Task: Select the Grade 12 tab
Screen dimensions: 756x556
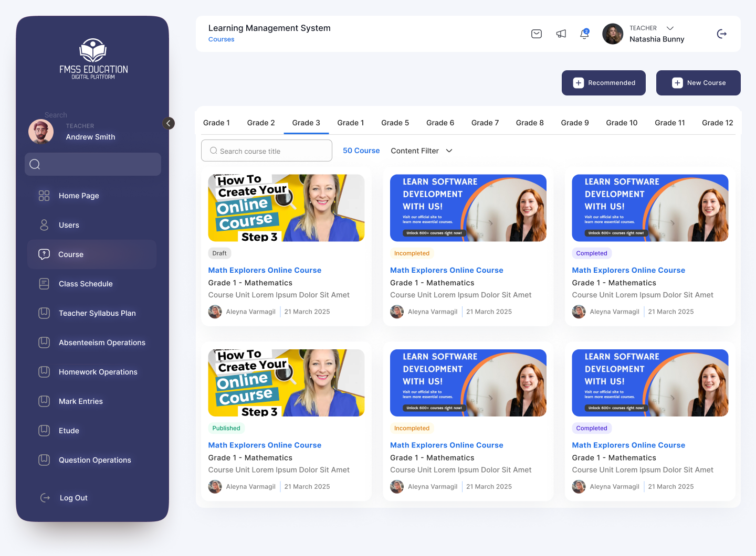Action: (717, 123)
